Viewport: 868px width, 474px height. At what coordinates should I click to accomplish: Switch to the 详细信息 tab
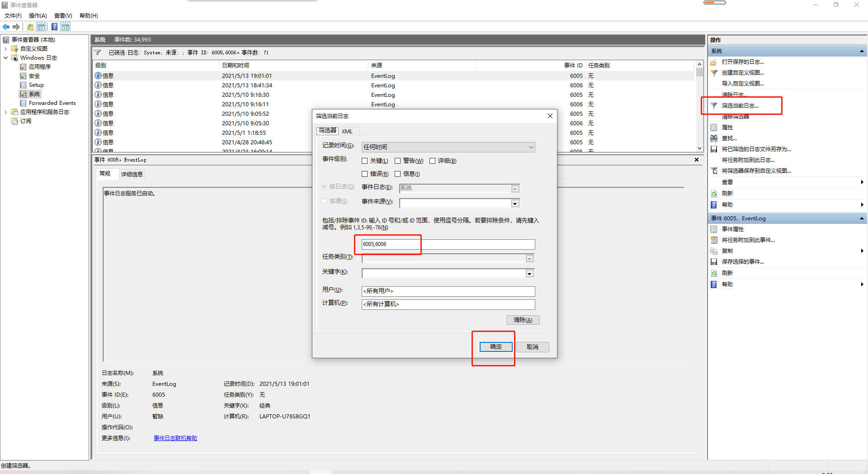tap(132, 175)
